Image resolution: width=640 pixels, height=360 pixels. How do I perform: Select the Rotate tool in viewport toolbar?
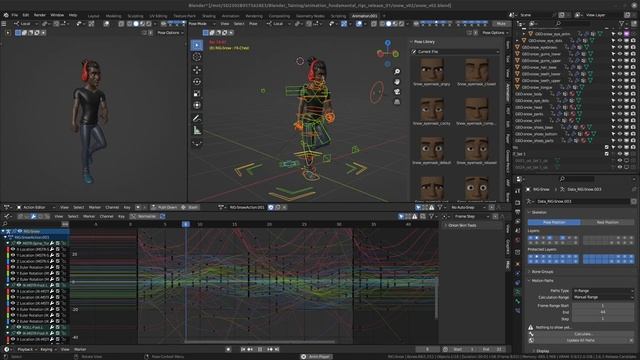[197, 82]
